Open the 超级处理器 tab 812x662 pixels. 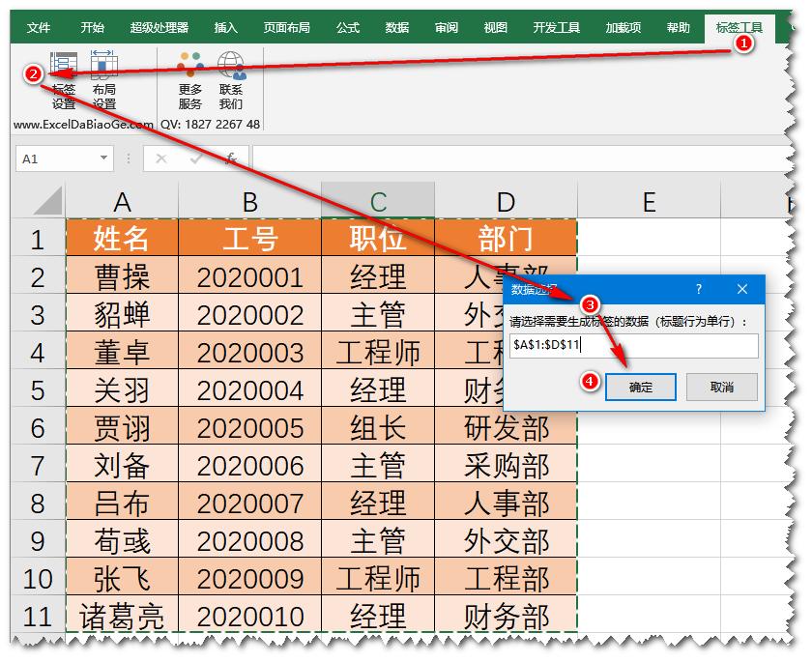point(159,28)
